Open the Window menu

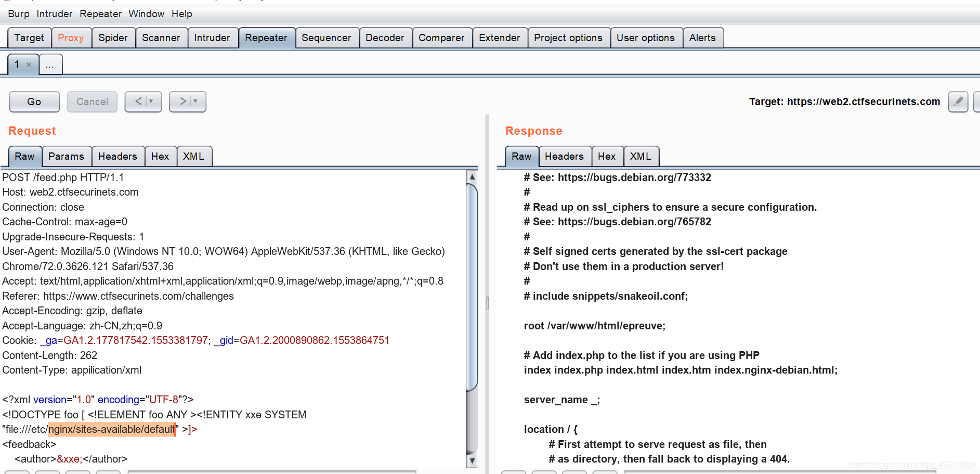(x=147, y=14)
